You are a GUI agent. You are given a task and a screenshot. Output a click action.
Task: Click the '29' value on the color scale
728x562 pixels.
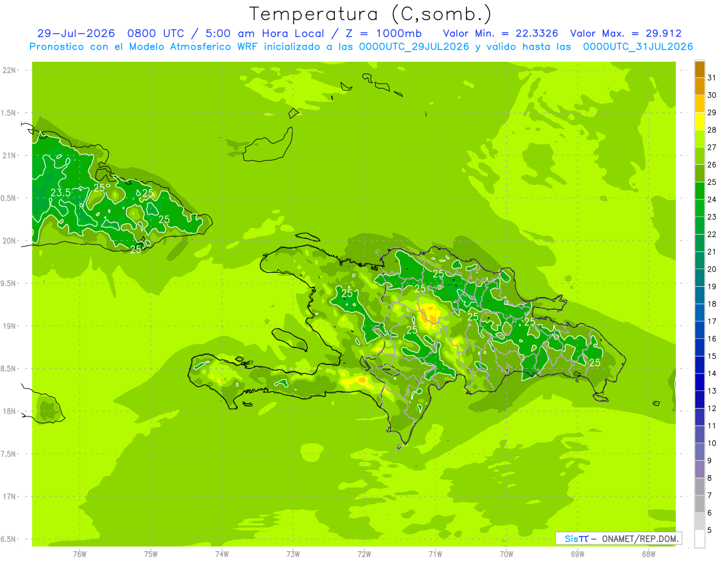(x=712, y=112)
